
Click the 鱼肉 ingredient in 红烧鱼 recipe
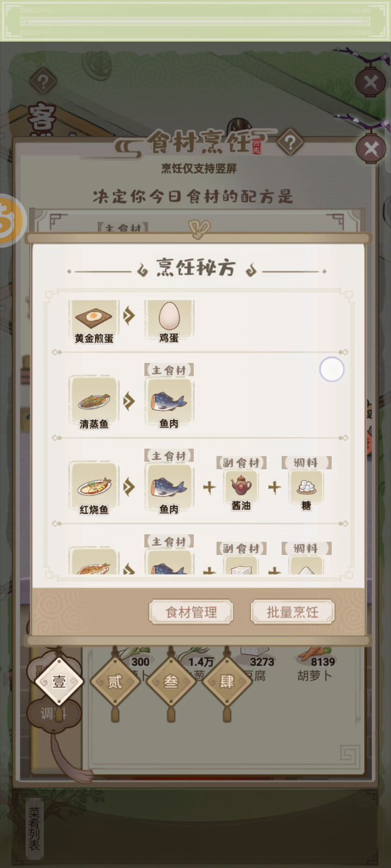coord(169,488)
